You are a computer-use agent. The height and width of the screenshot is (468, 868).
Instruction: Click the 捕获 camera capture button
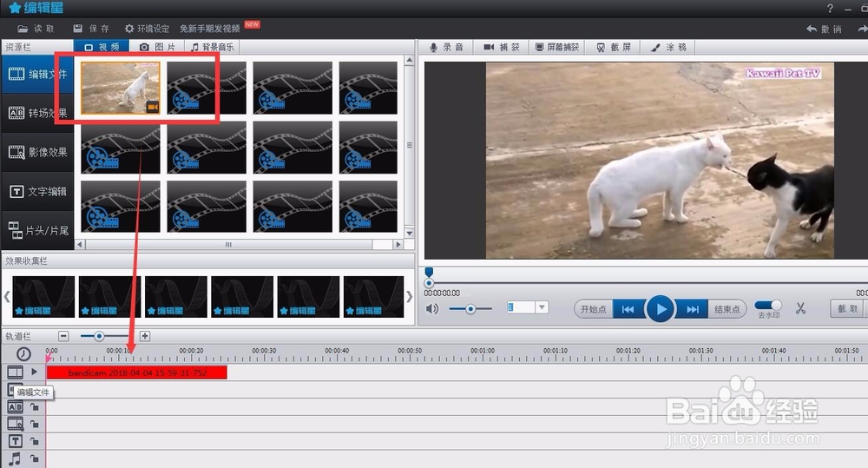point(502,47)
